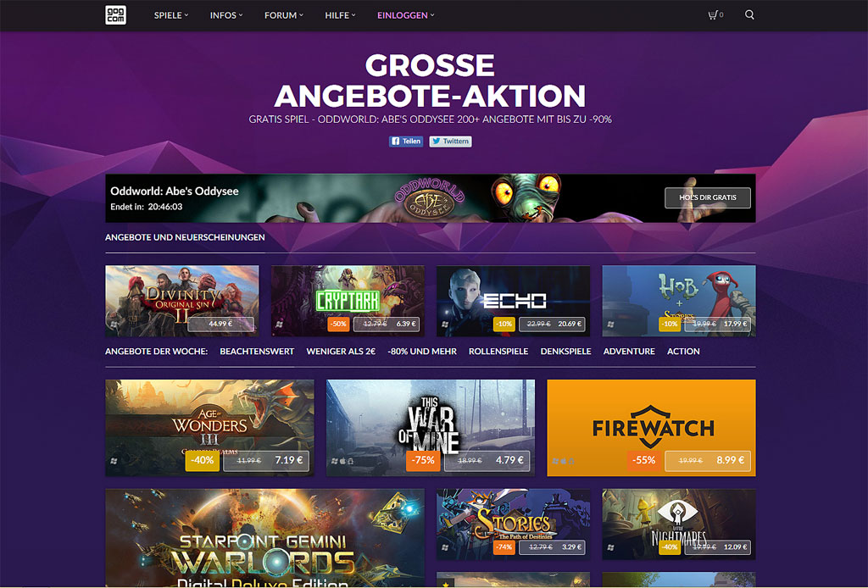Viewport: 868px width, 588px height.
Task: Open the Starpoint Gemini Warlords banner
Action: (x=264, y=538)
